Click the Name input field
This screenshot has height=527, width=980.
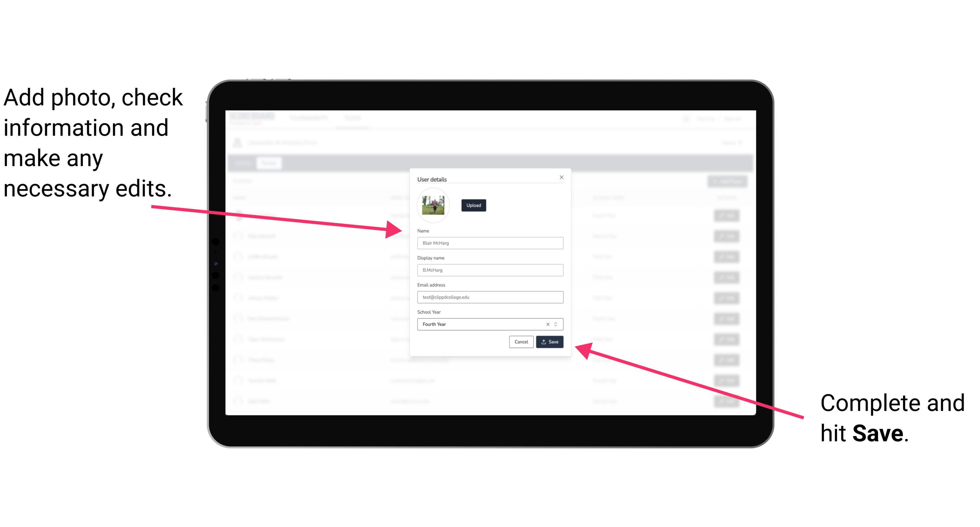click(490, 243)
